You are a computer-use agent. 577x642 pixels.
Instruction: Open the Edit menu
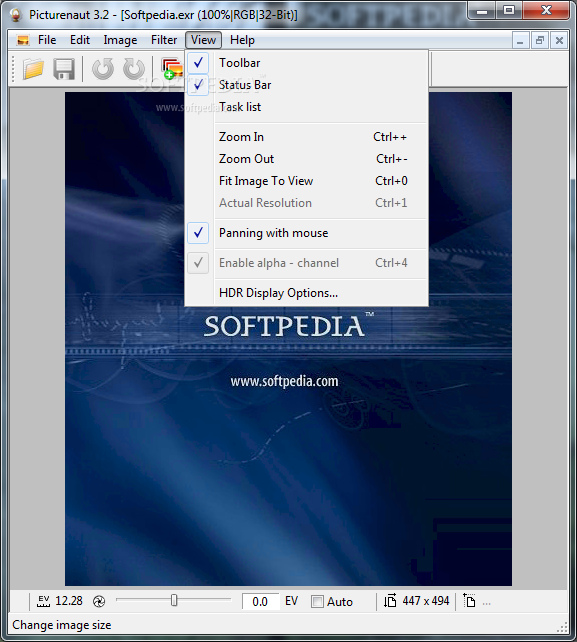[x=79, y=40]
